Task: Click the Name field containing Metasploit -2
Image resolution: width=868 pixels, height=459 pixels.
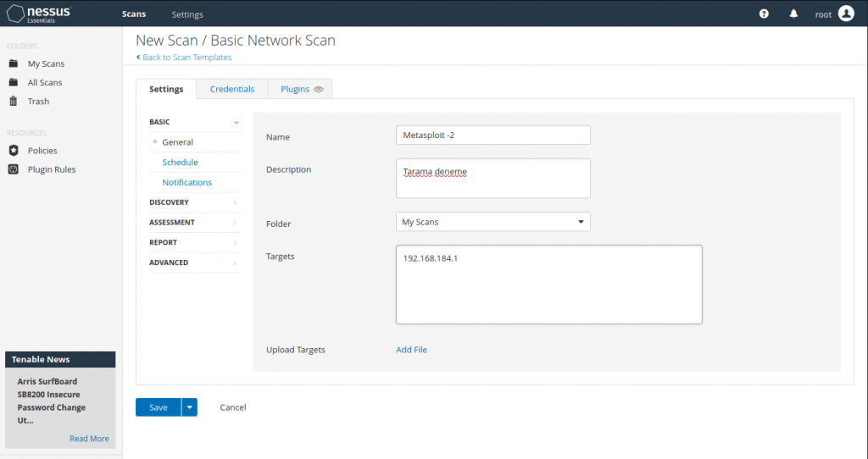Action: pyautogui.click(x=492, y=135)
